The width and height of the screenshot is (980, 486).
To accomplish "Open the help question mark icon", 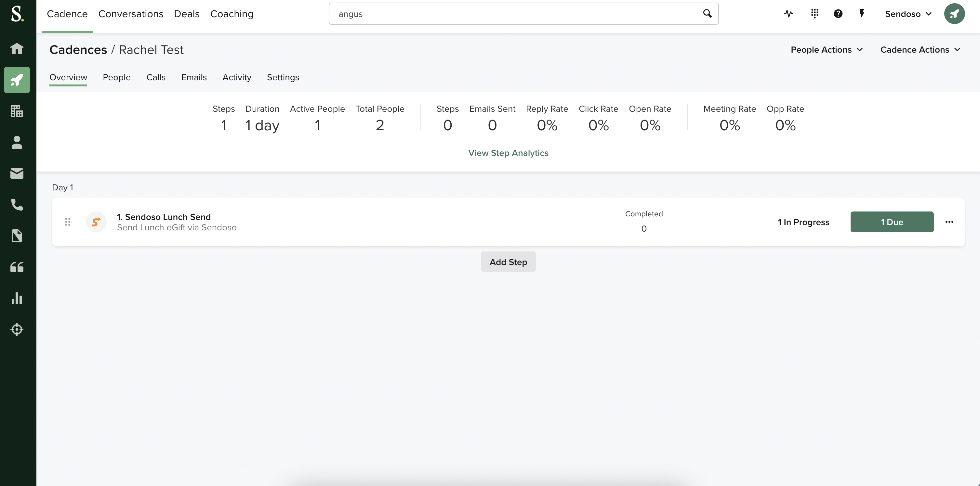I will click(838, 14).
